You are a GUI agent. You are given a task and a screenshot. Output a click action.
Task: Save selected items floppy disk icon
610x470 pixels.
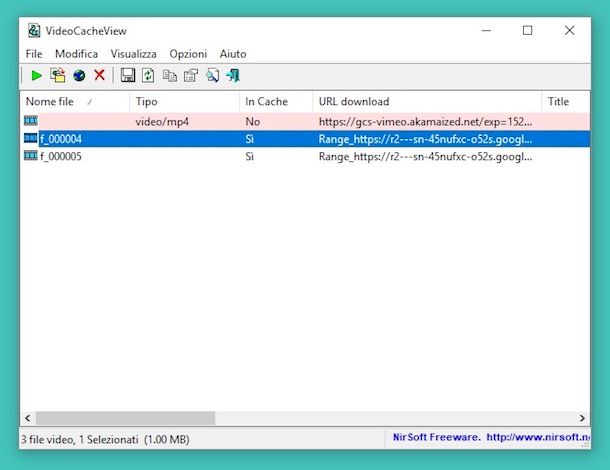(x=128, y=75)
